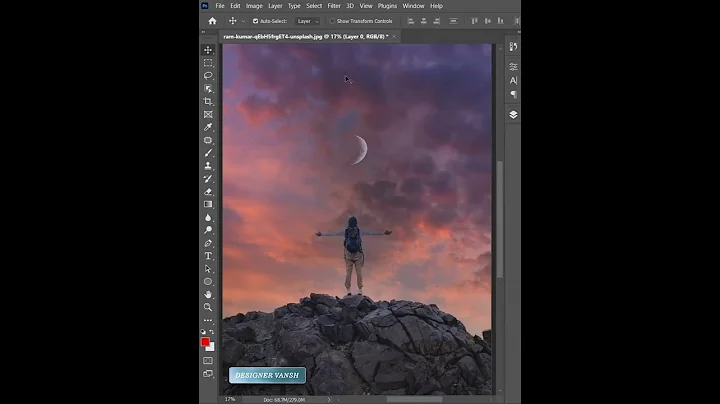720x404 pixels.
Task: Open the File menu
Action: pyautogui.click(x=220, y=6)
